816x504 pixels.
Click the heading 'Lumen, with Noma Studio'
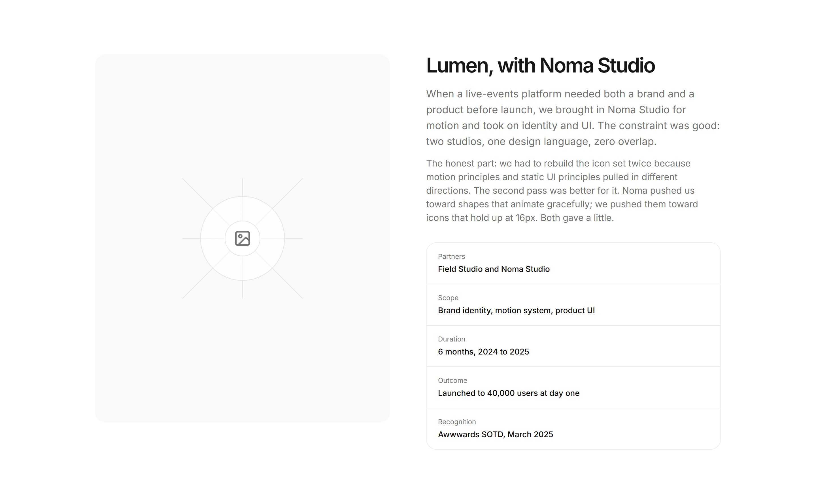pos(541,65)
